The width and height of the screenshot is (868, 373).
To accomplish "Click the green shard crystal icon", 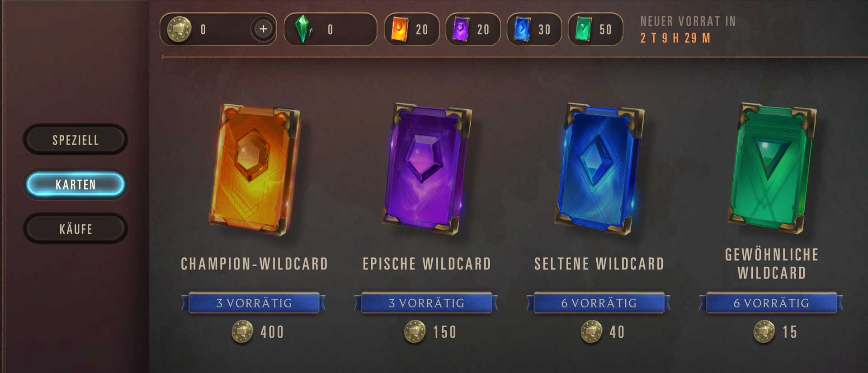I will point(304,29).
